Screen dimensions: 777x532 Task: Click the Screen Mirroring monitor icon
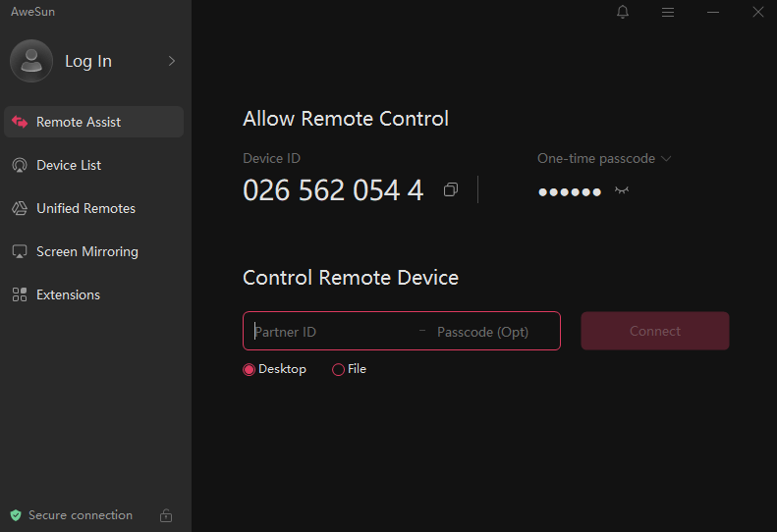coord(20,251)
